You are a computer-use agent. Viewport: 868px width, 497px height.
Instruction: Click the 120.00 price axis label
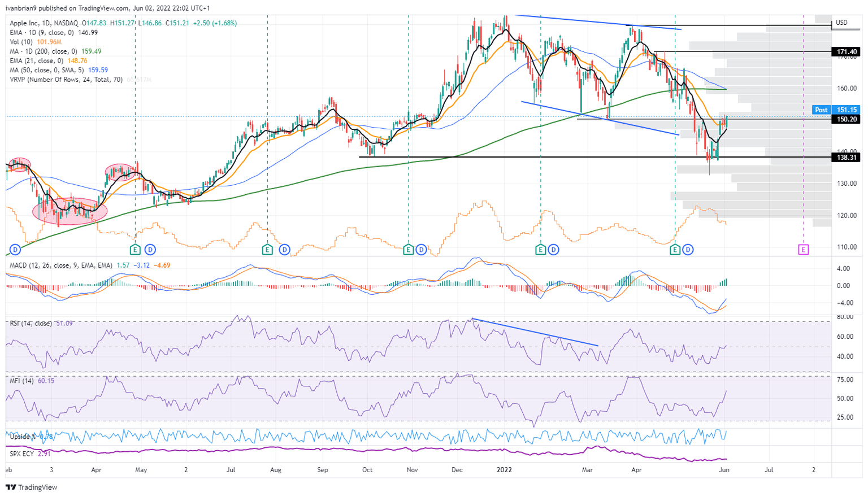click(x=847, y=216)
